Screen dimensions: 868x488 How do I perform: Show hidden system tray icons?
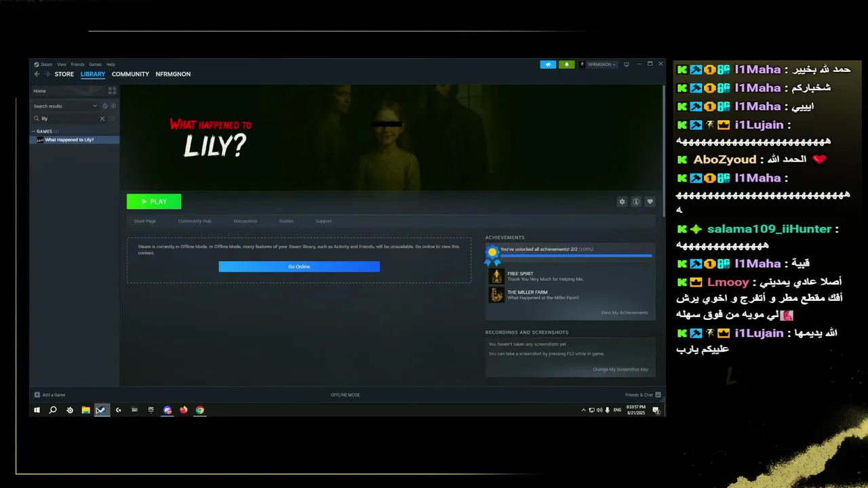pyautogui.click(x=583, y=410)
